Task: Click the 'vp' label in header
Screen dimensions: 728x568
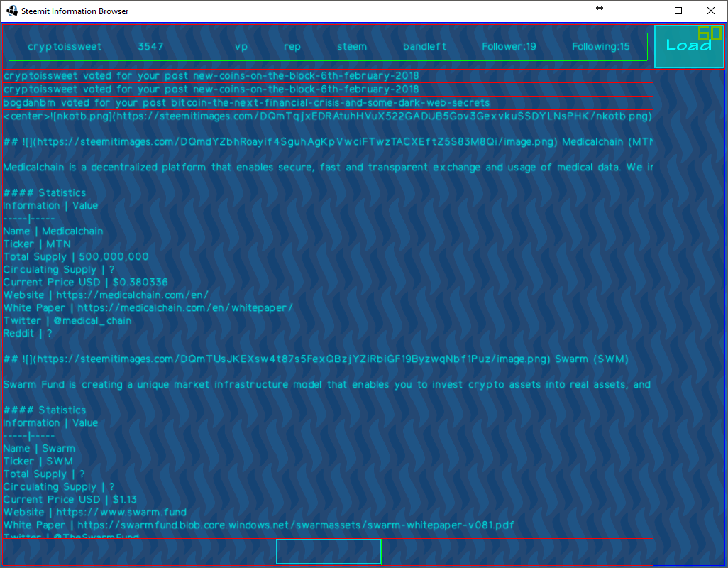Action: (241, 47)
